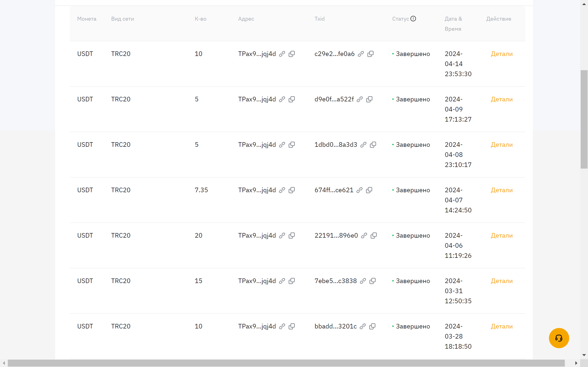The image size is (588, 367).
Task: Click the status info icon next to Статус
Action: coord(413,19)
